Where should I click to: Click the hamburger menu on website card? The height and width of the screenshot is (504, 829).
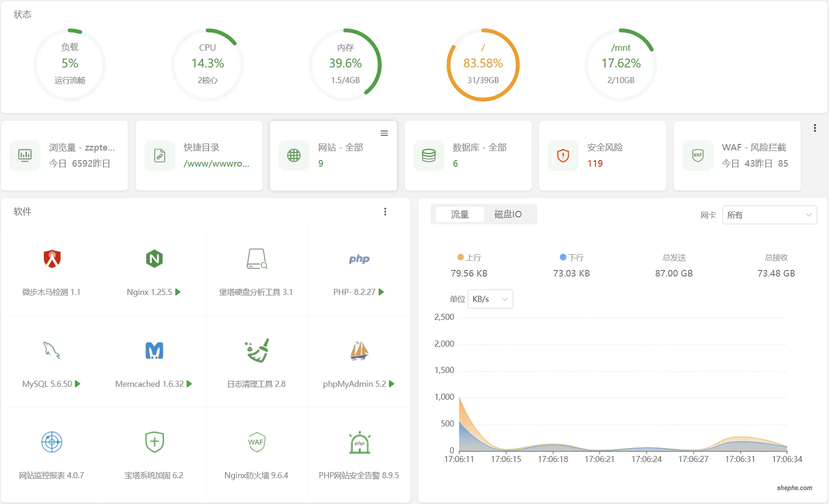(384, 133)
